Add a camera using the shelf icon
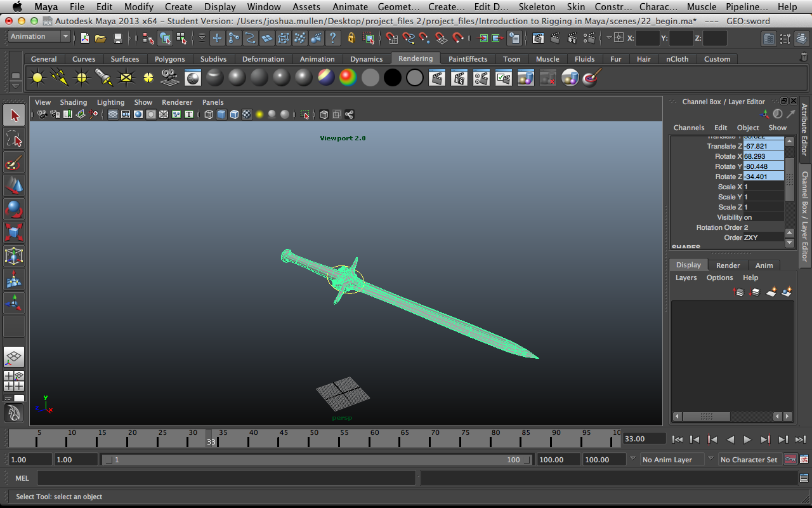This screenshot has width=812, height=508. pos(169,78)
